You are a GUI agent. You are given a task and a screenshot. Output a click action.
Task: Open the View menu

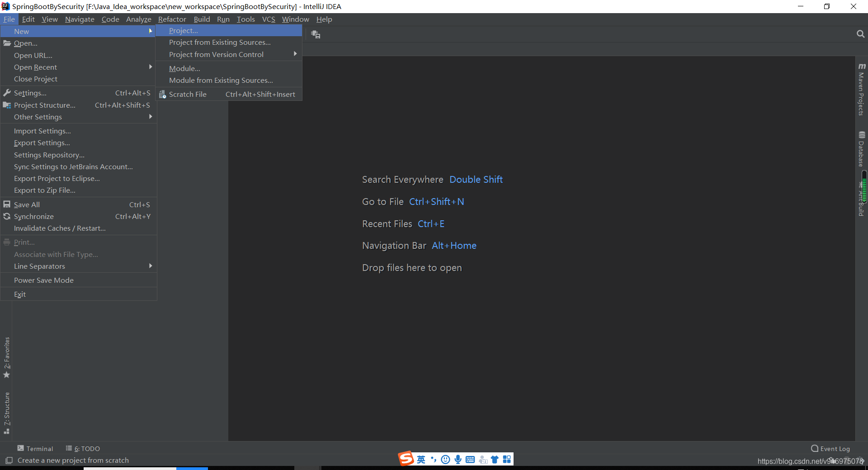(x=50, y=19)
